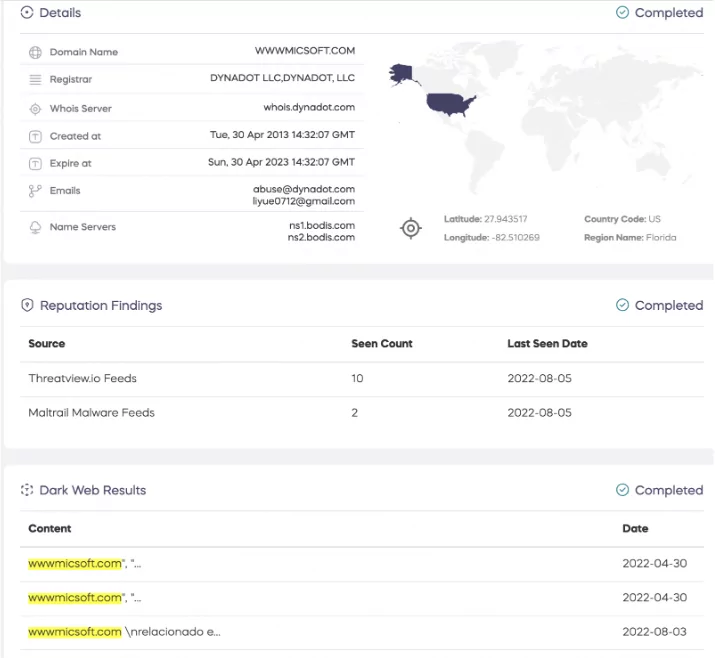Click the Reputation Findings Completed checkmark icon
Viewport: 715px width, 658px height.
pos(622,305)
